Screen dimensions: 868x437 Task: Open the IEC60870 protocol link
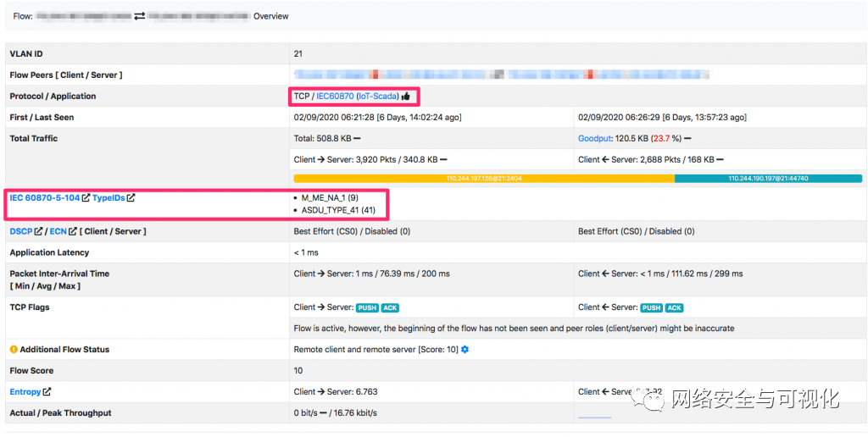click(x=335, y=97)
